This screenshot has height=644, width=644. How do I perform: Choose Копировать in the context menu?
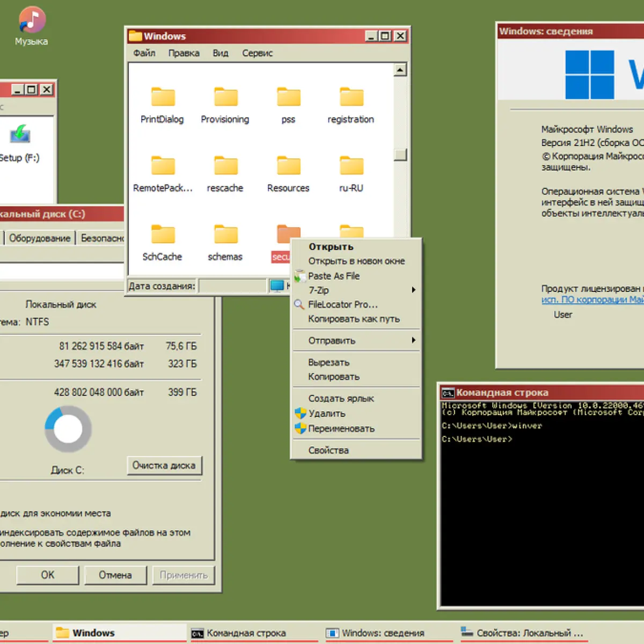[x=356, y=377]
